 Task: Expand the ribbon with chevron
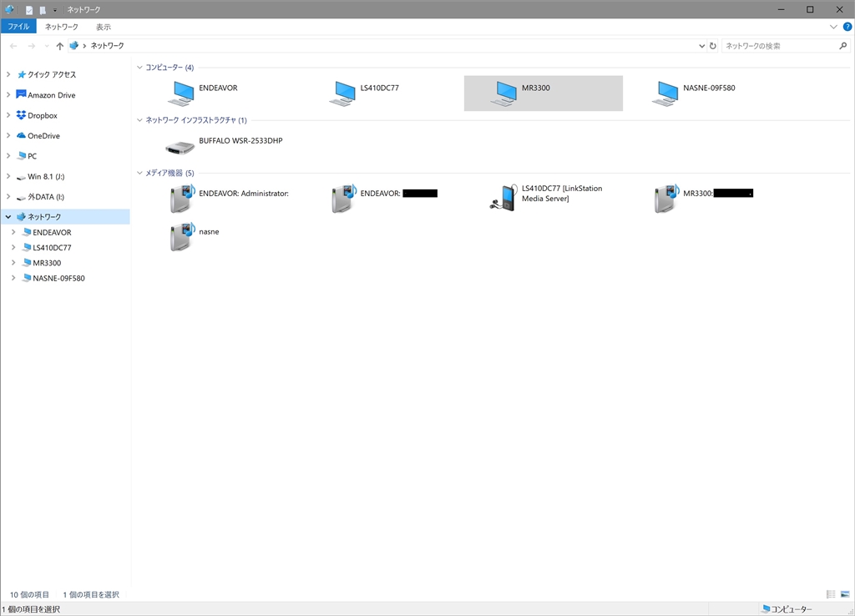tap(833, 27)
